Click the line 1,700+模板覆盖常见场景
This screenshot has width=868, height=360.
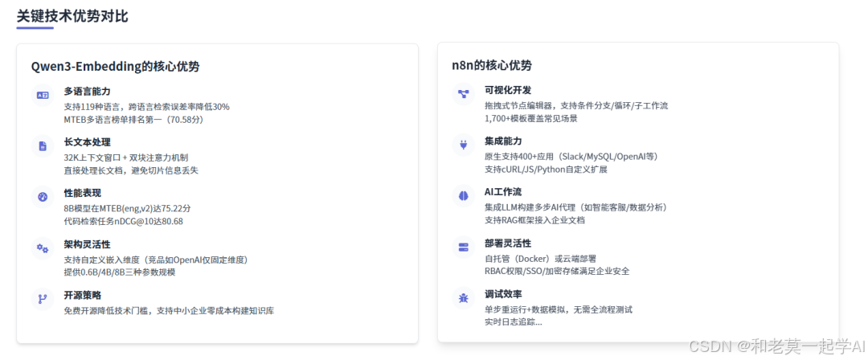coord(531,118)
